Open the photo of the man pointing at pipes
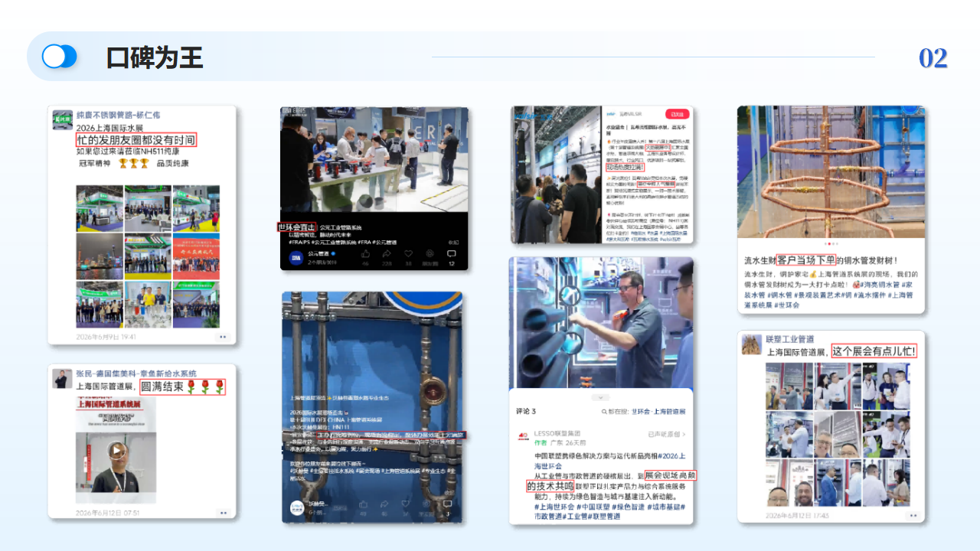Viewport: 980px width, 551px height. (602, 323)
